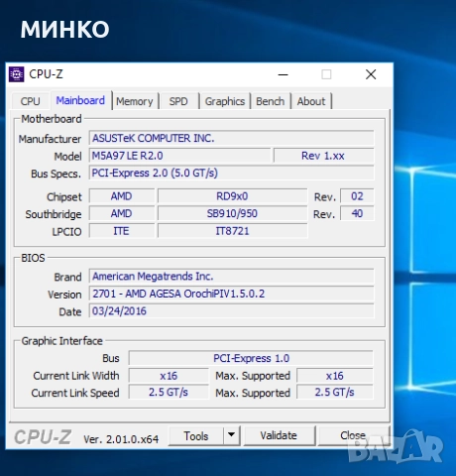
Task: Click the LPCIO vendor ITE field
Action: pyautogui.click(x=122, y=231)
